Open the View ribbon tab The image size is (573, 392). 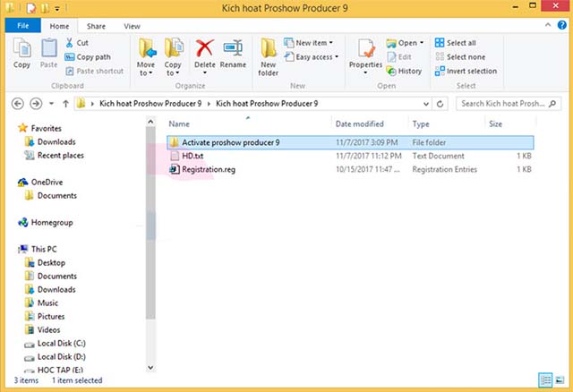[x=132, y=27]
